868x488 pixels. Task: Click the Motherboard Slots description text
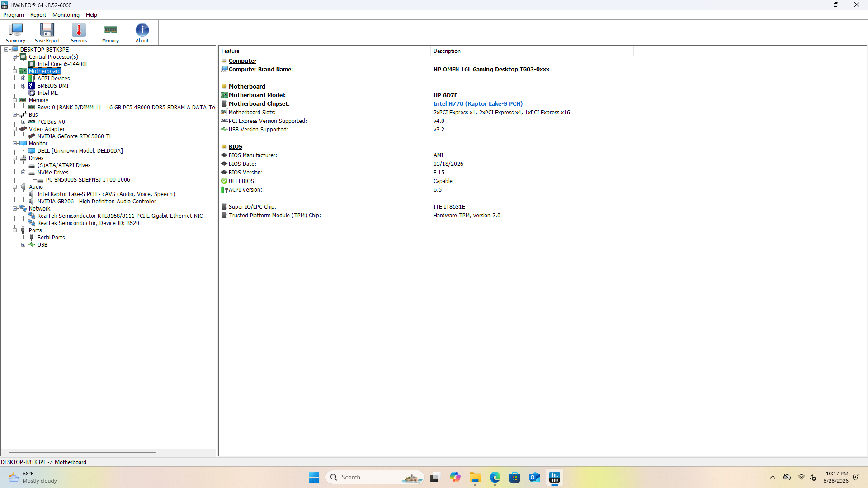tap(502, 113)
